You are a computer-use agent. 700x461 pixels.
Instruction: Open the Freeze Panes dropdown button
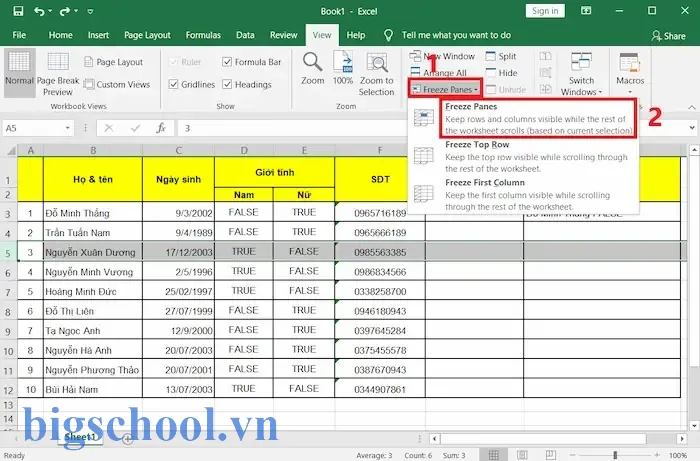point(445,89)
